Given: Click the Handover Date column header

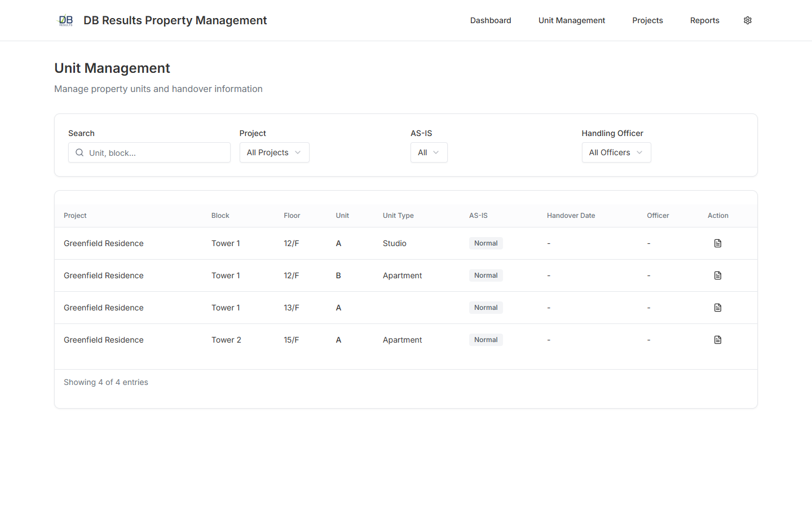Looking at the screenshot, I should (571, 216).
